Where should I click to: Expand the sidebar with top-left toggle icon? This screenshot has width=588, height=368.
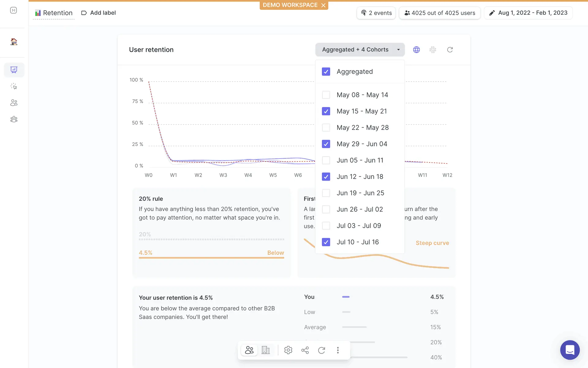click(x=13, y=10)
